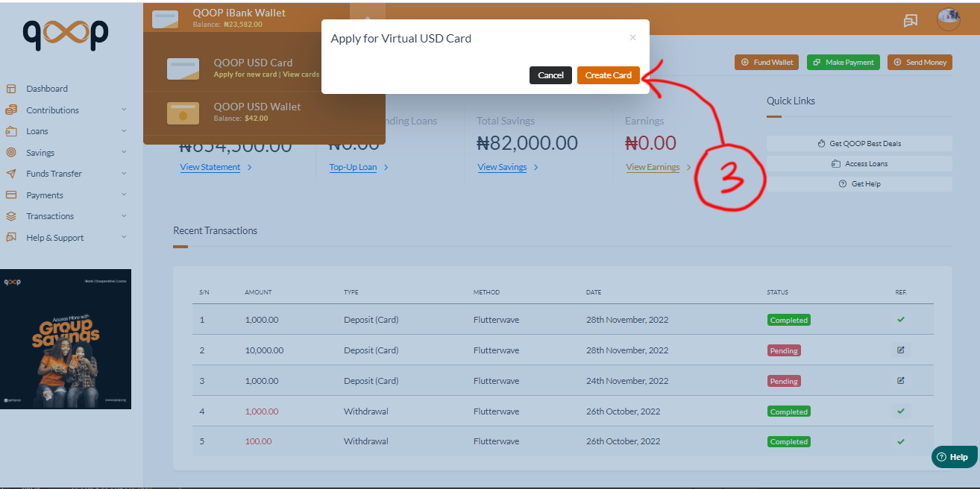The width and height of the screenshot is (980, 489).
Task: Expand the Funds Transfer chevron
Action: [x=124, y=174]
